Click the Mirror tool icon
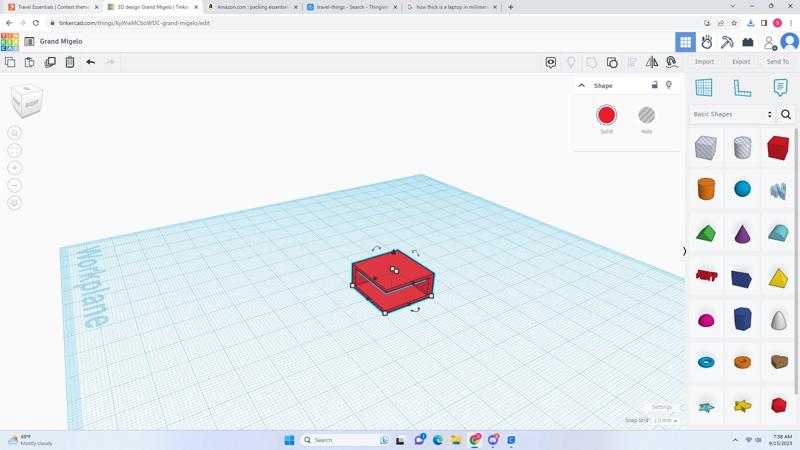800x450 pixels. (x=652, y=62)
